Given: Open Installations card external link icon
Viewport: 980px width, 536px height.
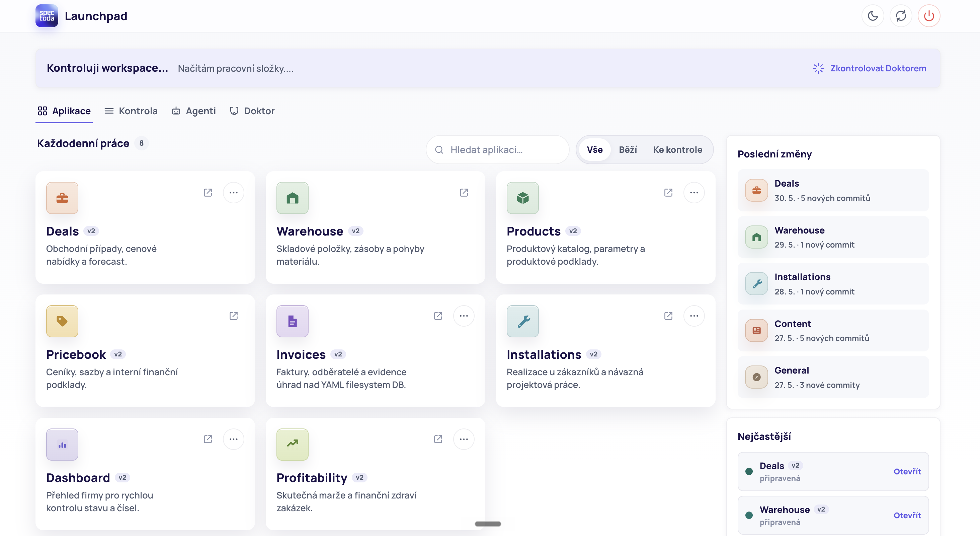Looking at the screenshot, I should pos(668,316).
